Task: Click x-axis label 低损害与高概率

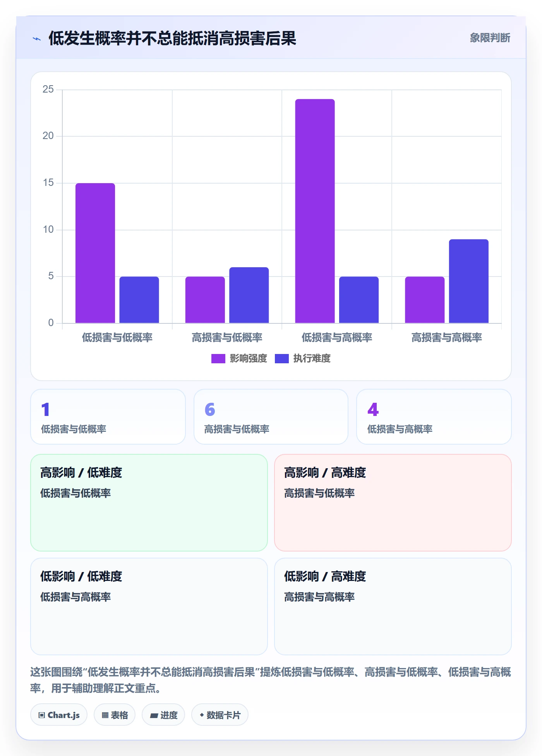Action: [337, 338]
